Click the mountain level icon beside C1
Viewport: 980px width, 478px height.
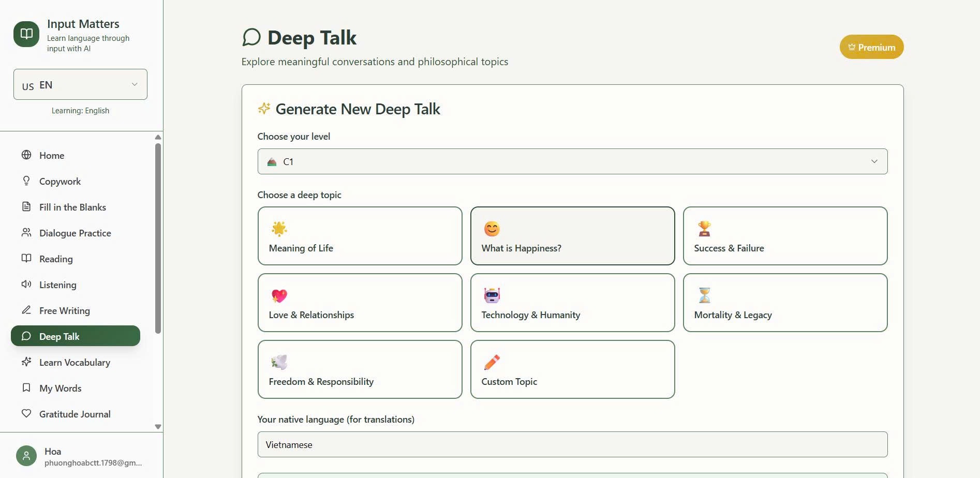(x=272, y=162)
